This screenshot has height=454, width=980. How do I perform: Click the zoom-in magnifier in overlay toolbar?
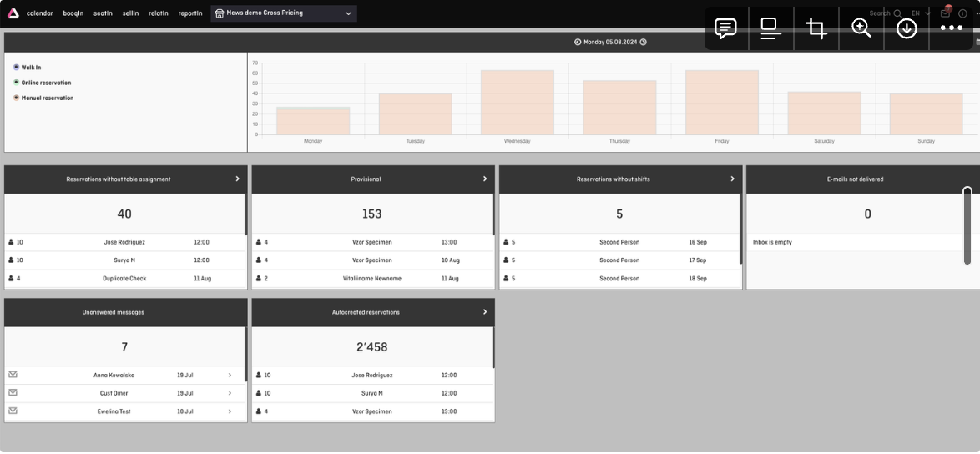click(x=861, y=28)
